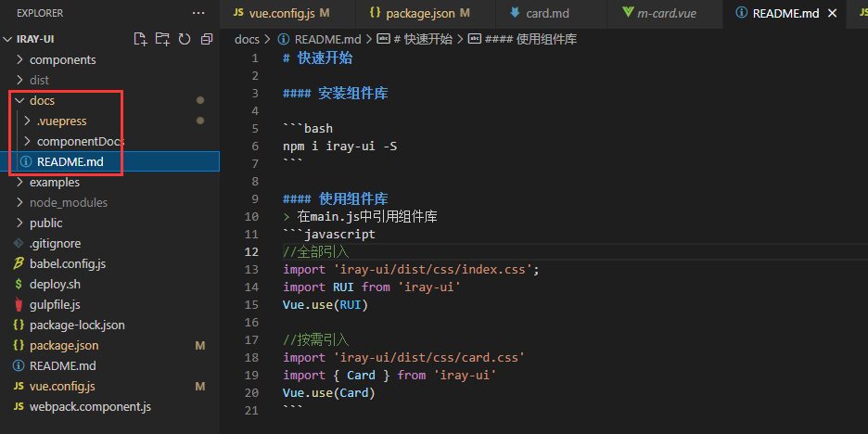868x434 pixels.
Task: Collapse all folders in Explorer
Action: 207,39
